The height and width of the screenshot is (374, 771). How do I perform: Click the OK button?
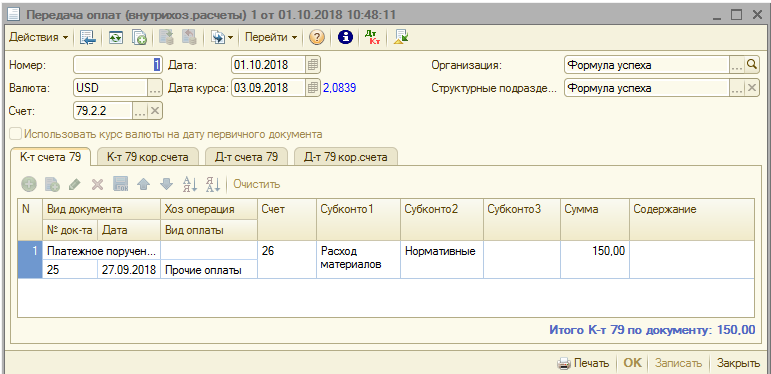point(632,363)
